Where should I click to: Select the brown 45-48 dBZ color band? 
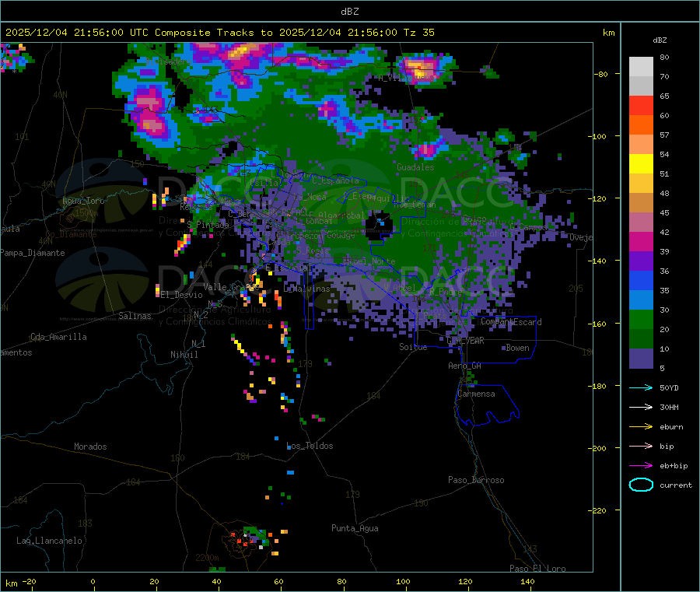click(641, 203)
